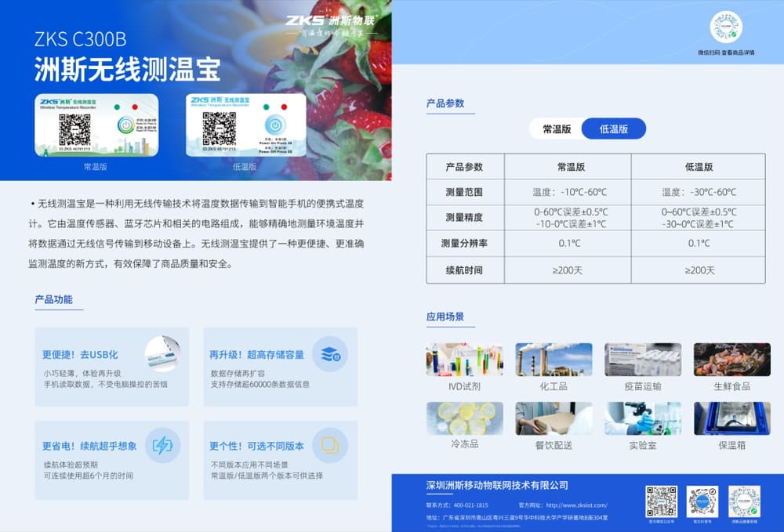Click the power button on 低温版 device image
The height and width of the screenshot is (532, 784).
click(x=275, y=125)
